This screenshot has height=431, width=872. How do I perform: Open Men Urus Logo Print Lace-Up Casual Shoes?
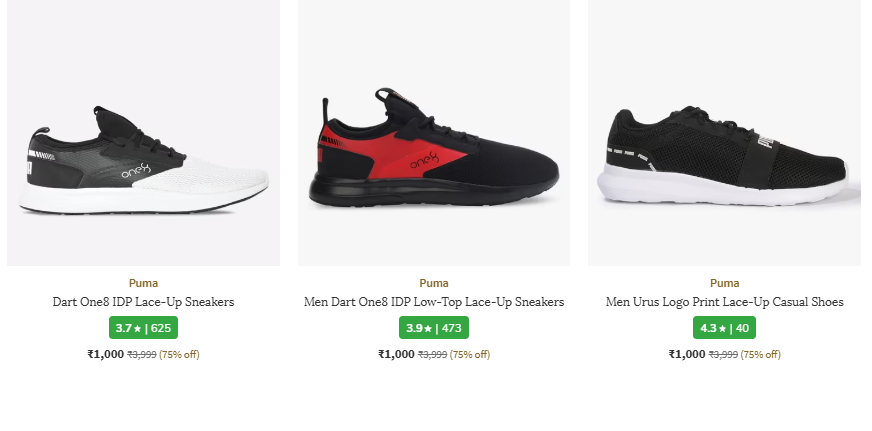click(x=725, y=302)
